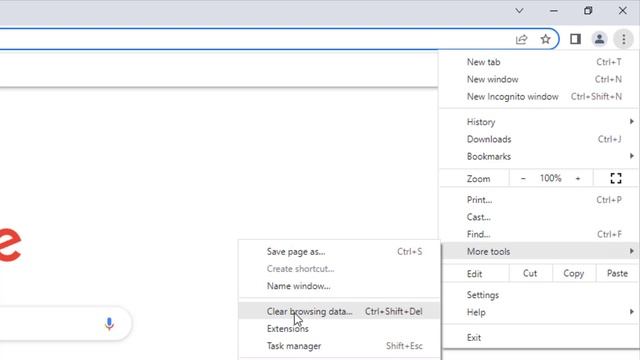Choose Print... from the menu
Image resolution: width=640 pixels, height=360 pixels.
coord(539,200)
